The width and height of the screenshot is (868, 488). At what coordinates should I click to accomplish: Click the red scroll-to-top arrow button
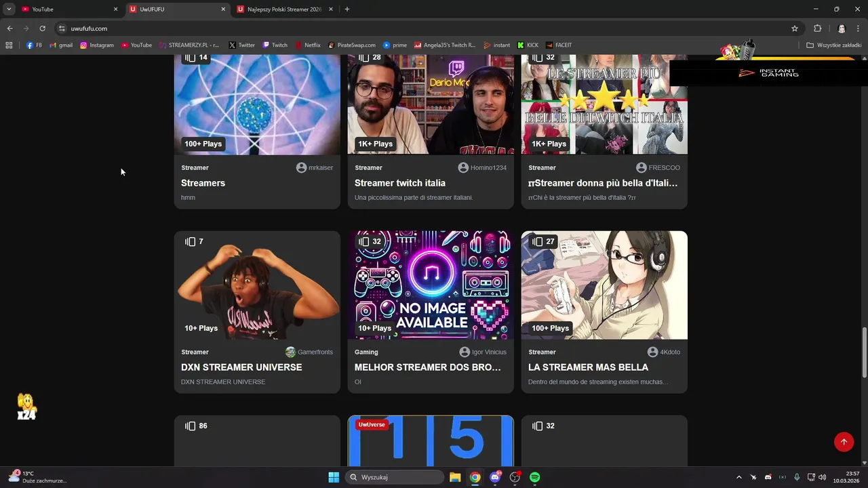[844, 442]
